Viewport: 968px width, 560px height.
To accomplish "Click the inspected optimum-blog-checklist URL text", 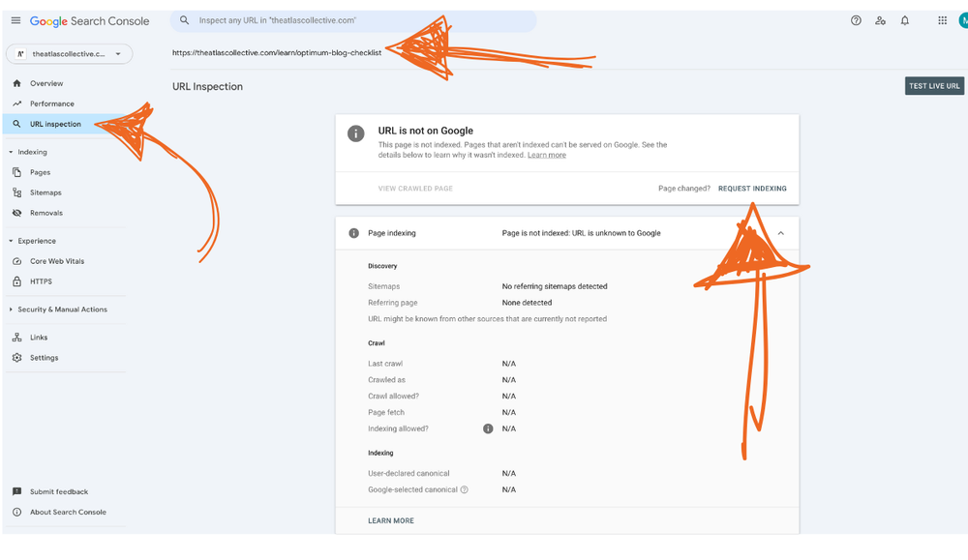I will (x=277, y=52).
